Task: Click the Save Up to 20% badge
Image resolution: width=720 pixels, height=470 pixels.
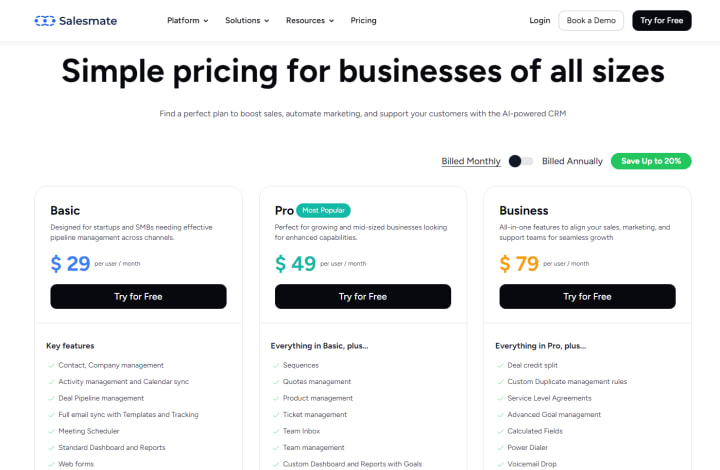Action: click(651, 161)
